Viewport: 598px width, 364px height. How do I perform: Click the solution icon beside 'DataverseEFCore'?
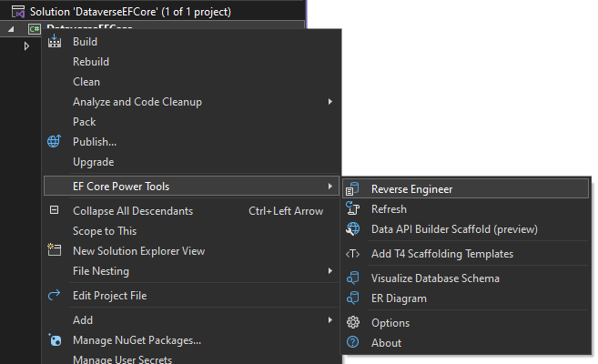(18, 12)
